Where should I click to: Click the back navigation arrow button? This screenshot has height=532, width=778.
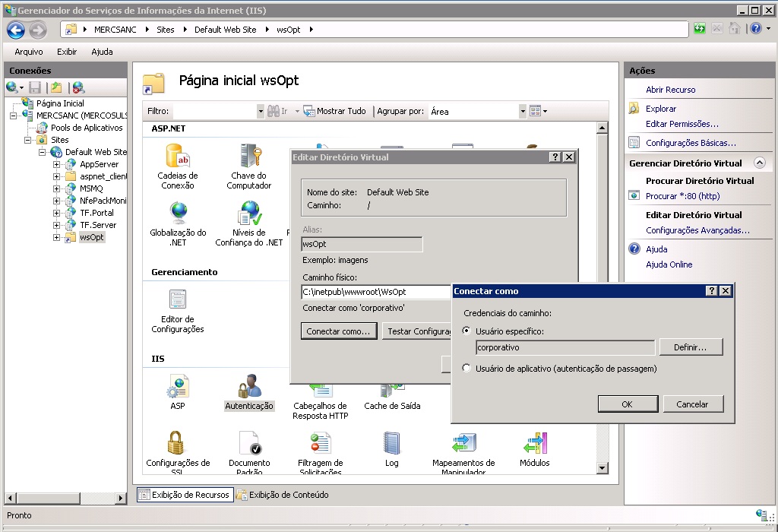[16, 30]
